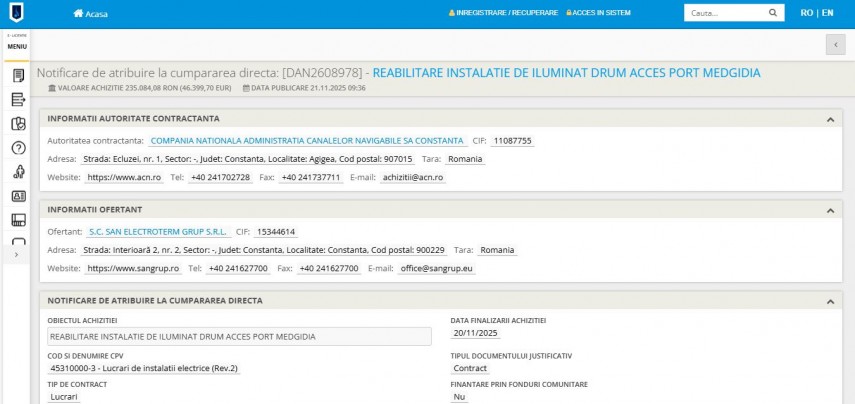The width and height of the screenshot is (855, 404).
Task: Open the MENIU sidebar menu
Action: [17, 46]
